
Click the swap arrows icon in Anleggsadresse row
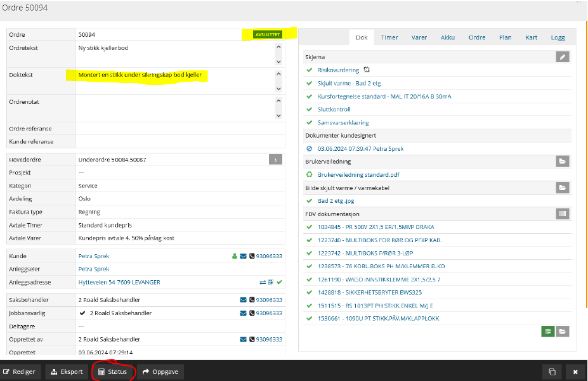click(263, 282)
